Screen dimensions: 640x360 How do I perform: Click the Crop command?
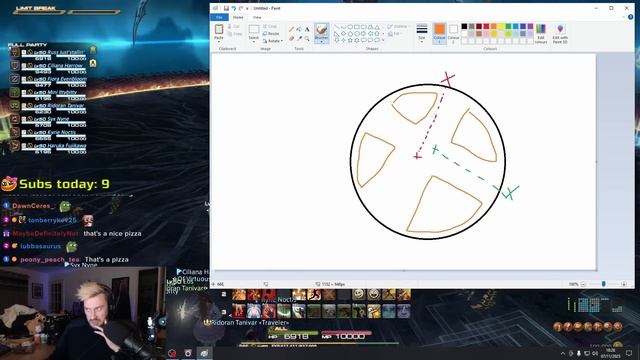pyautogui.click(x=270, y=27)
